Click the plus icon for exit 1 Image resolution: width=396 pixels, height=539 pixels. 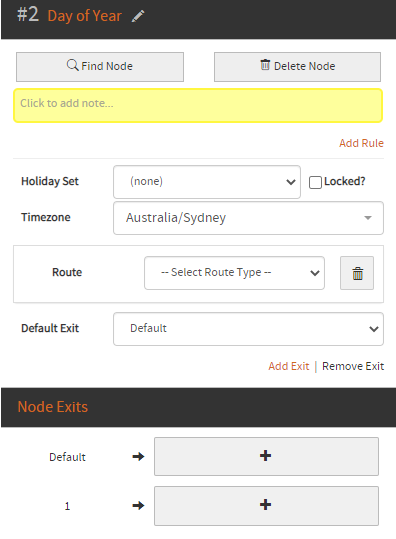point(265,505)
